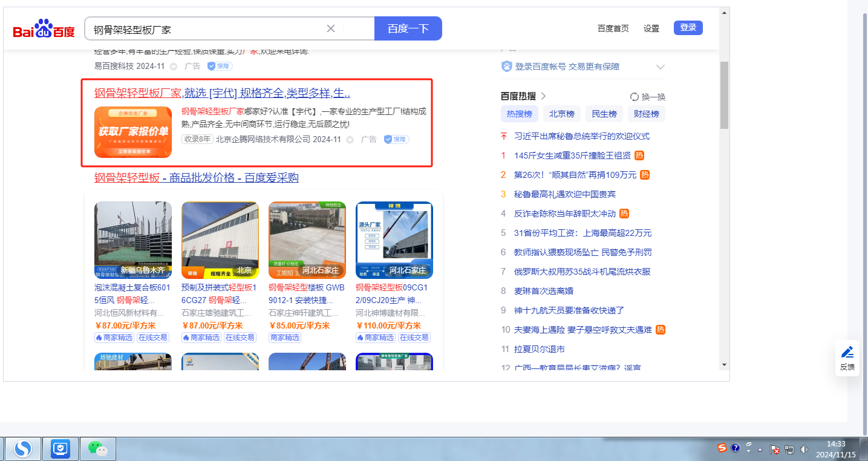Screen dimensions: 868x461
Task: Click the scrollbar down arrow
Action: click(724, 365)
